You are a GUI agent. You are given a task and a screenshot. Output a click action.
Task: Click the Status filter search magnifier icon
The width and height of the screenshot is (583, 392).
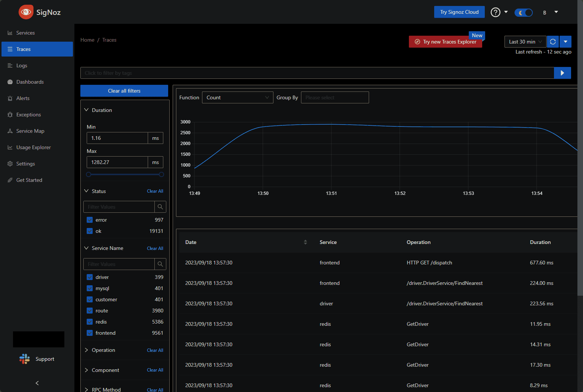click(160, 207)
